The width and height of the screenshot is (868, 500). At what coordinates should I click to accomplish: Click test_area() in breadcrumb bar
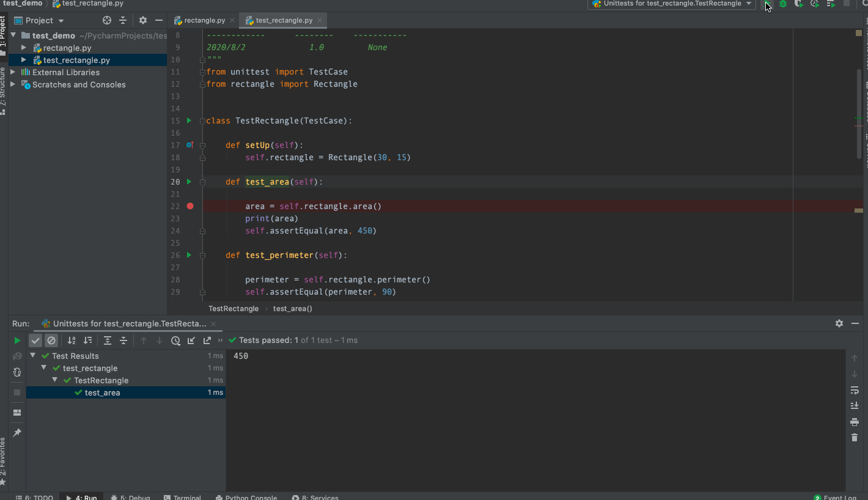293,309
